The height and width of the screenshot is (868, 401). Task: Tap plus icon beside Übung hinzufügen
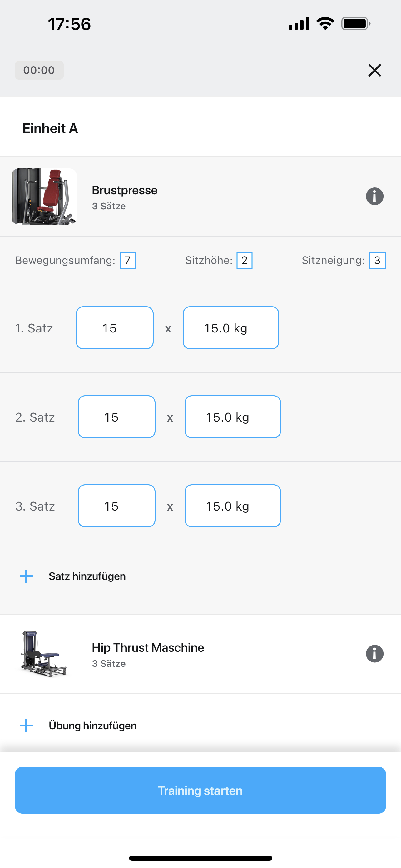pos(26,726)
